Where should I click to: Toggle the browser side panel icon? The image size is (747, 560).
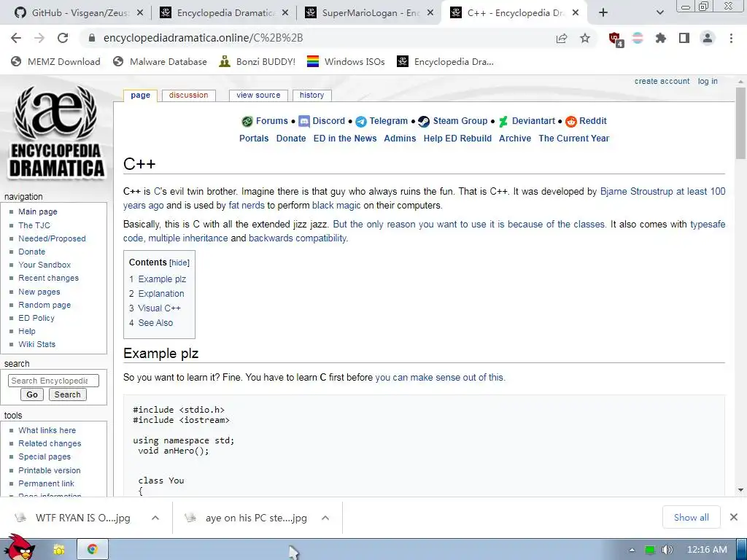click(x=684, y=38)
